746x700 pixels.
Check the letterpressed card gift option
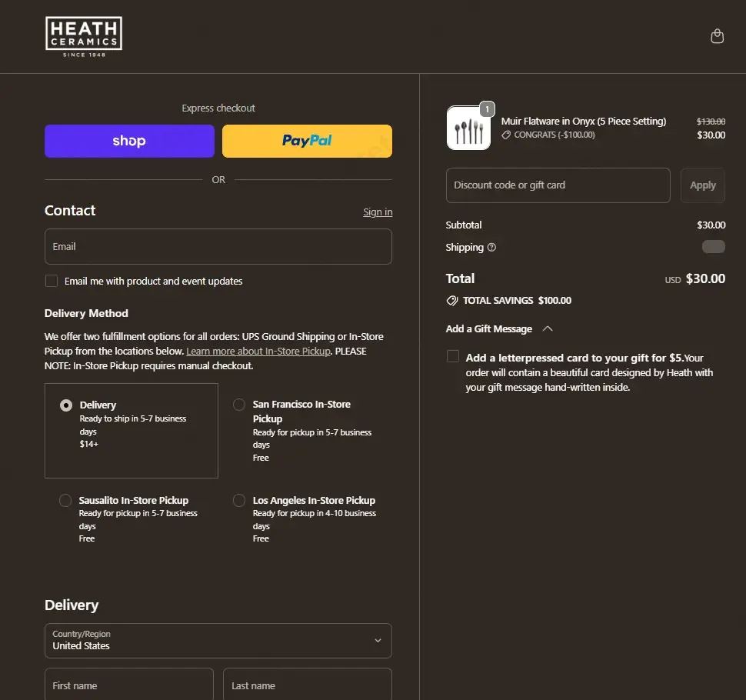[x=453, y=356]
